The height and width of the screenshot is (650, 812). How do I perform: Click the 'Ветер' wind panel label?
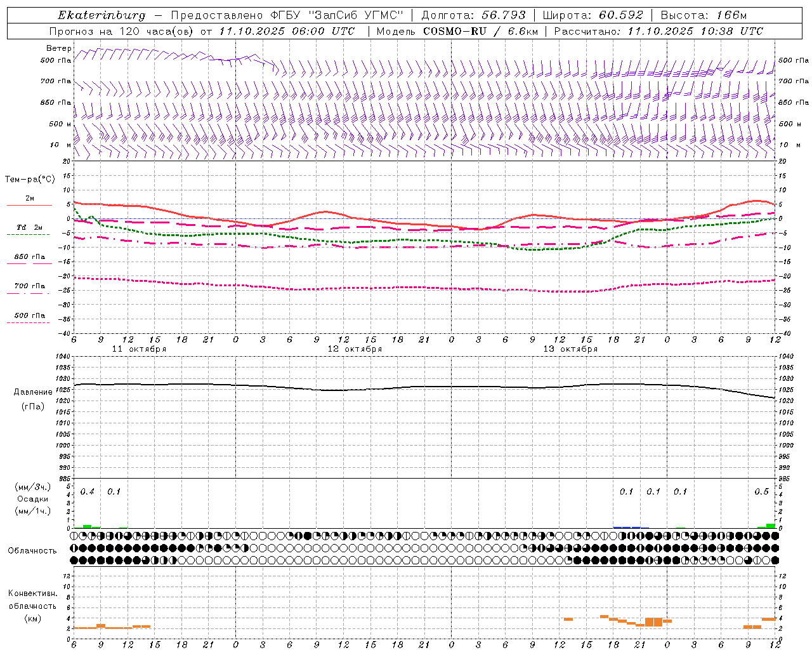tap(59, 48)
